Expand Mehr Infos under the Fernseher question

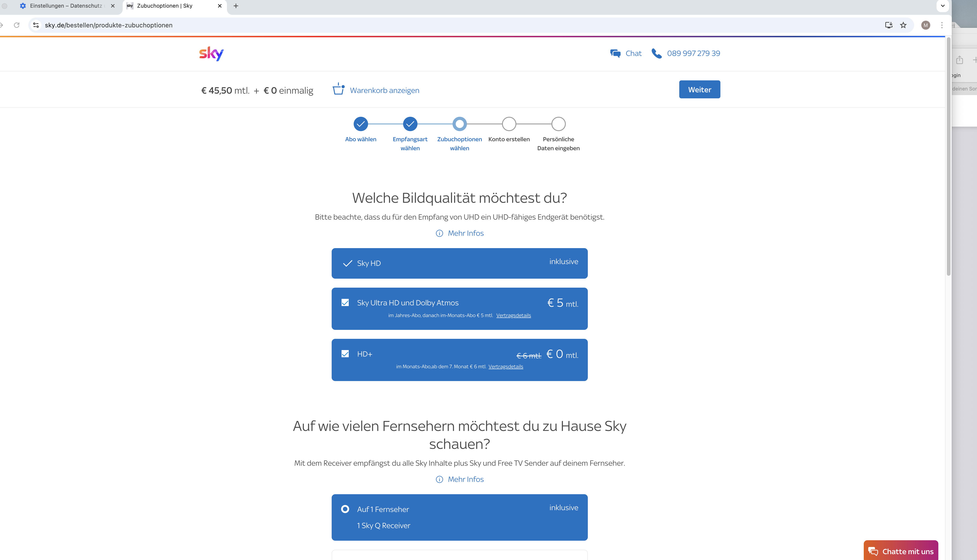[x=466, y=479]
